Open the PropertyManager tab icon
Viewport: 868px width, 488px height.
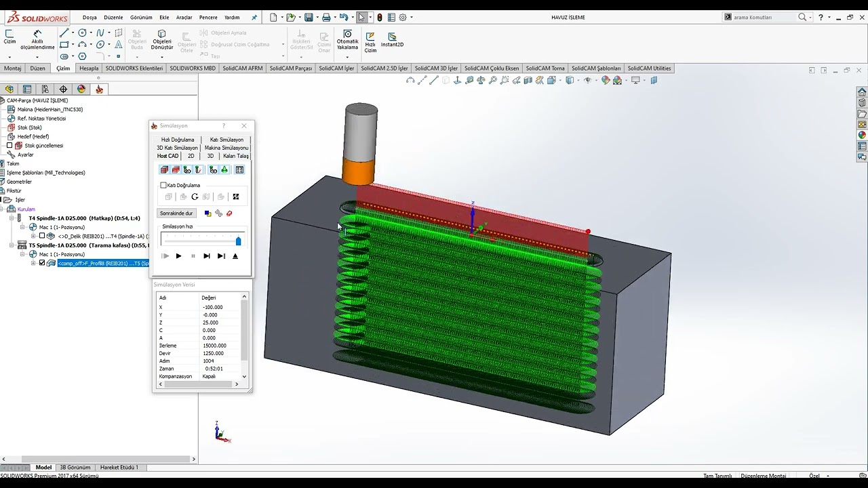pyautogui.click(x=27, y=89)
